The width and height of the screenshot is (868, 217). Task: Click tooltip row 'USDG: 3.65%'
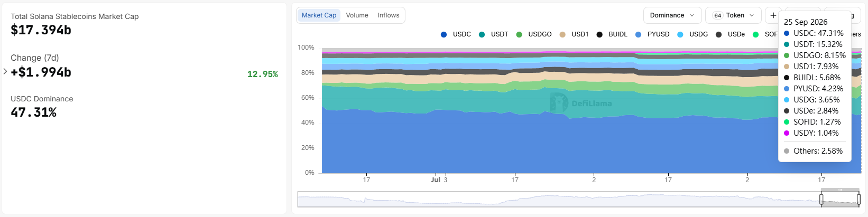812,100
